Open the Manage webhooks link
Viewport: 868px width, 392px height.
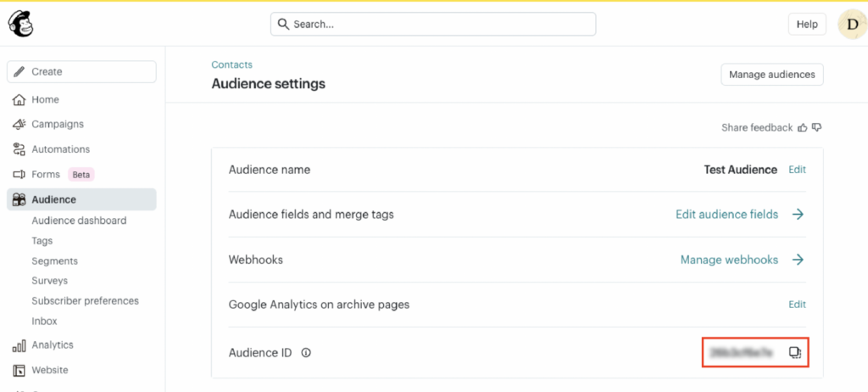point(729,260)
